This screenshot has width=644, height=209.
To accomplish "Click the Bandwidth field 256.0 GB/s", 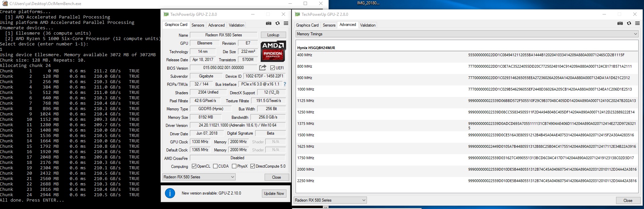I will [x=268, y=117].
